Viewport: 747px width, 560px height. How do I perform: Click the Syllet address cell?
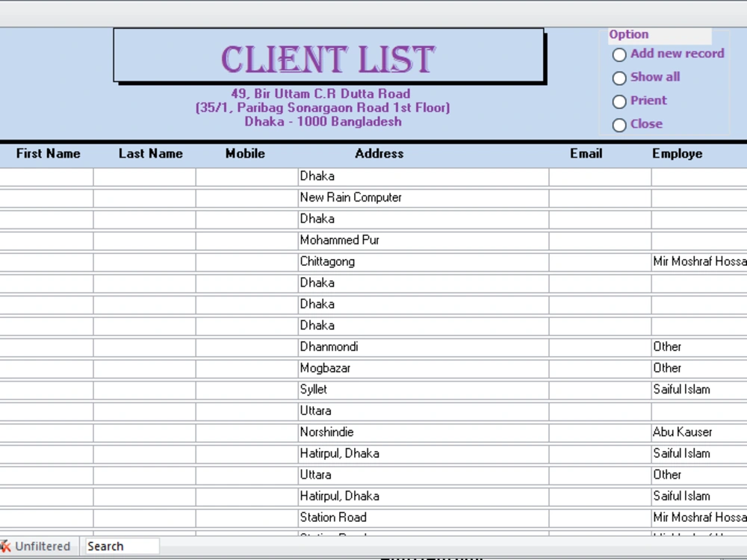click(424, 390)
